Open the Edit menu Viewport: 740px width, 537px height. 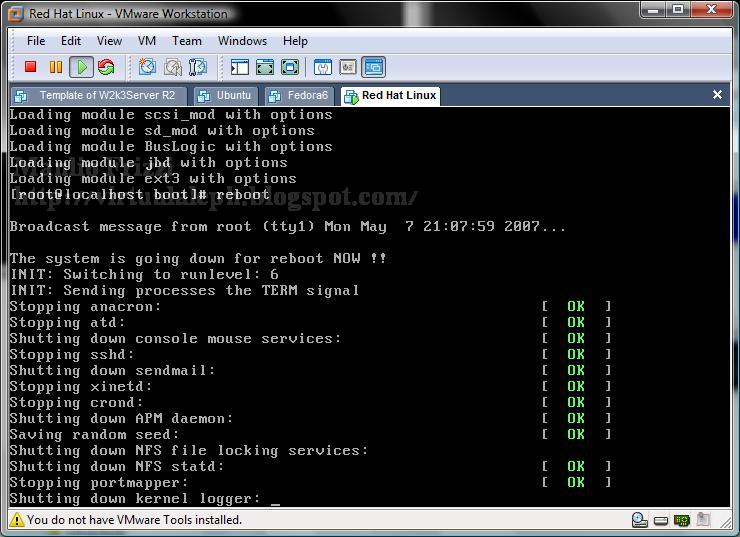[71, 41]
